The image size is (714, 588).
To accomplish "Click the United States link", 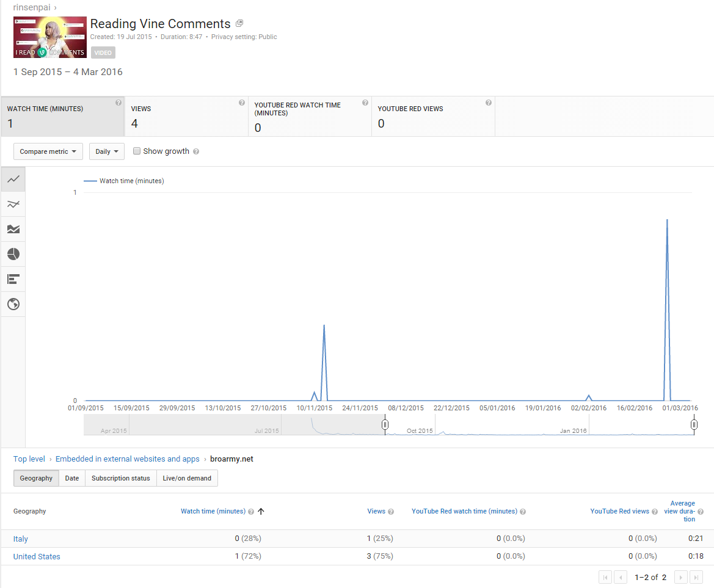I will point(37,556).
